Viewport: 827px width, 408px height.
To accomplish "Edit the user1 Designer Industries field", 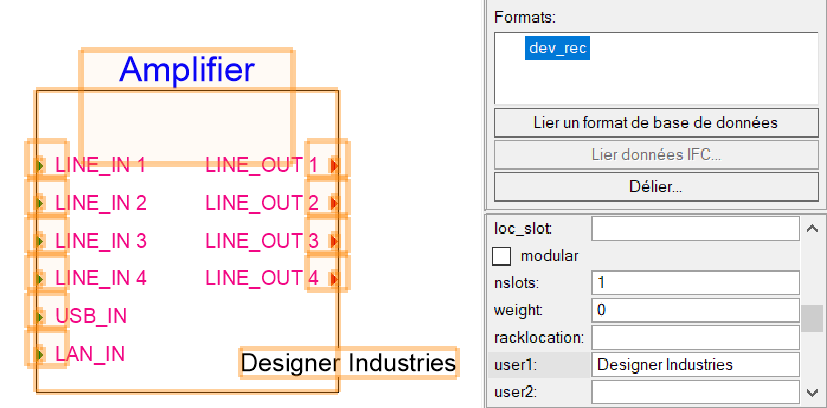I will [x=694, y=365].
